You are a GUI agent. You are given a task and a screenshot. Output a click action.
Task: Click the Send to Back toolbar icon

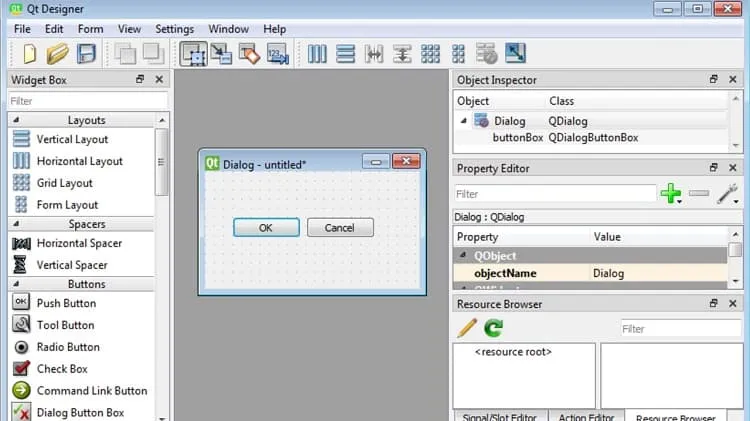point(125,54)
